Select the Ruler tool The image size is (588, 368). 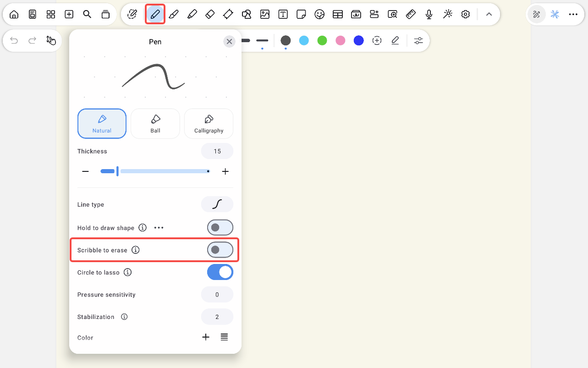click(411, 14)
